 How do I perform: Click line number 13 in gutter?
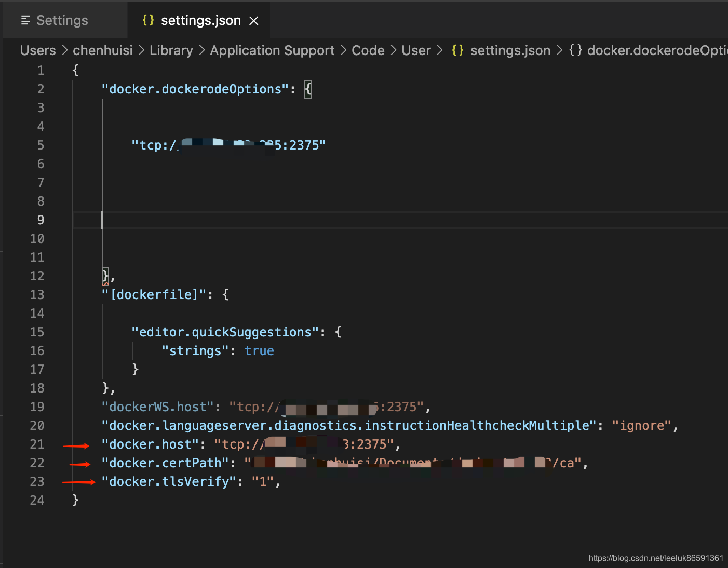(x=37, y=295)
